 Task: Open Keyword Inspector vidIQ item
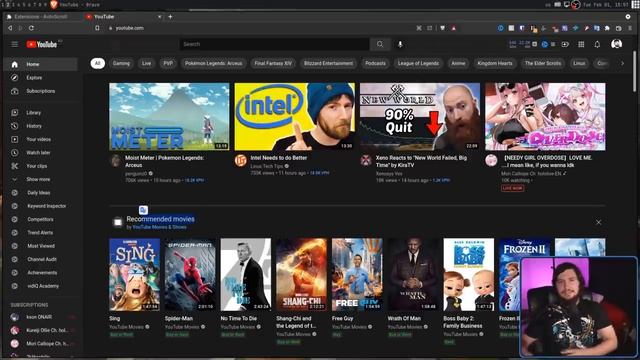40,206
